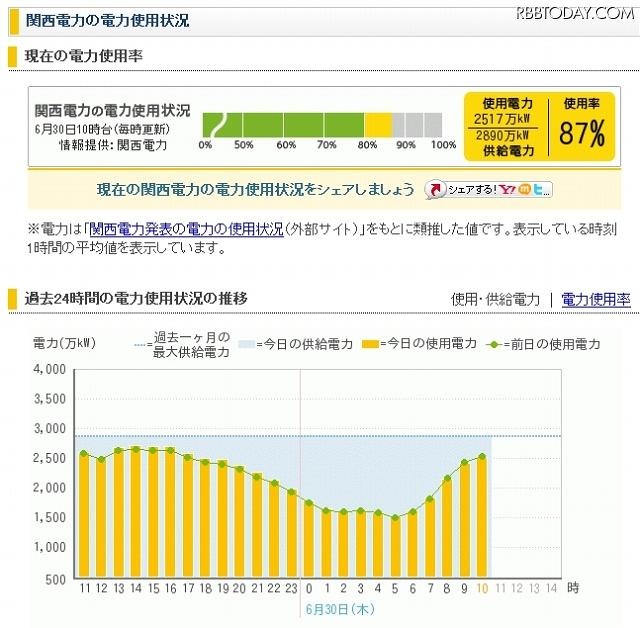Click the 6月30日10時台(毎時更新) timestamp text
This screenshot has width=640, height=628.
click(x=102, y=129)
